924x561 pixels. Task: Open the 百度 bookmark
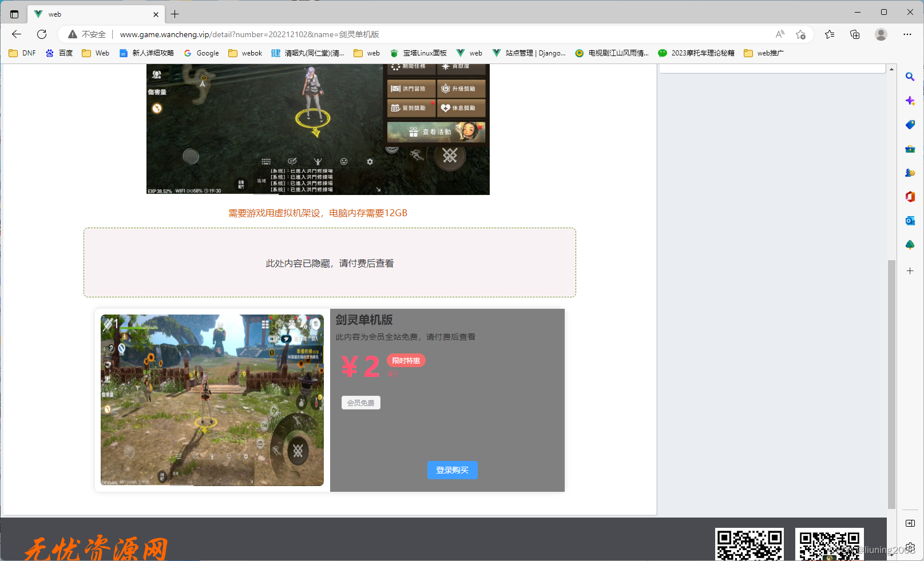pos(60,53)
